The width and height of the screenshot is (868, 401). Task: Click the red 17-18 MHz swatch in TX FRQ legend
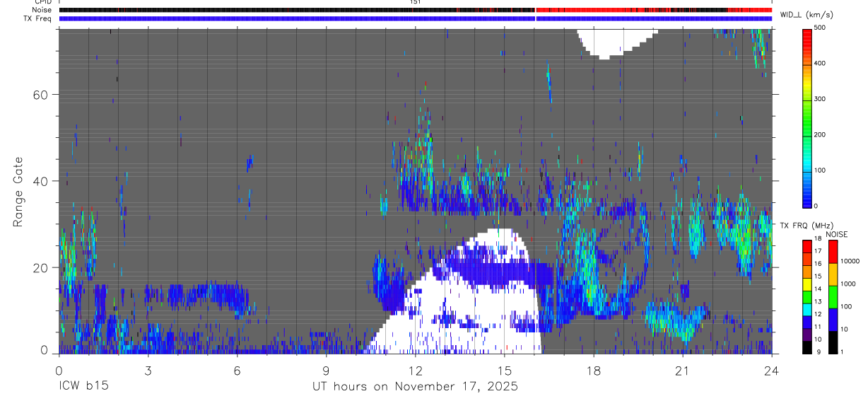point(807,247)
